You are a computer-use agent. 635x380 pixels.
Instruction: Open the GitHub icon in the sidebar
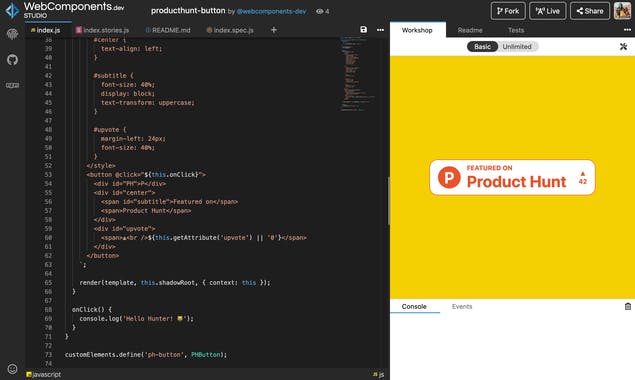click(12, 60)
